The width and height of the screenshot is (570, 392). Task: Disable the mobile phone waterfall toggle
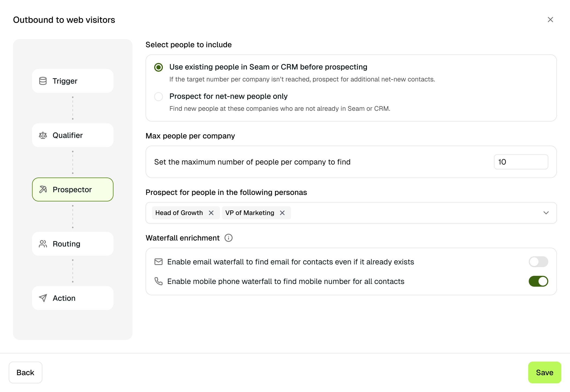(538, 281)
